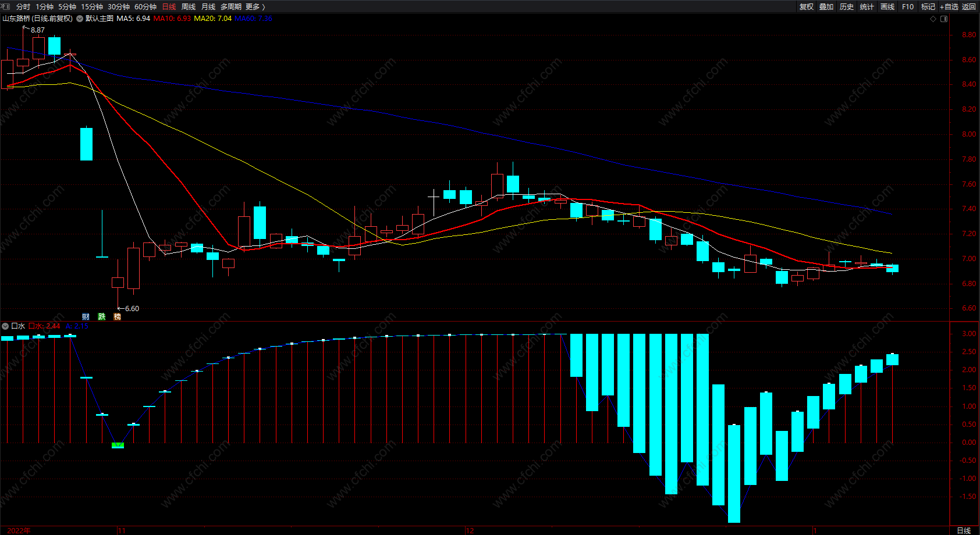
Task: Click the 2022年 date label on time axis
Action: 19,530
